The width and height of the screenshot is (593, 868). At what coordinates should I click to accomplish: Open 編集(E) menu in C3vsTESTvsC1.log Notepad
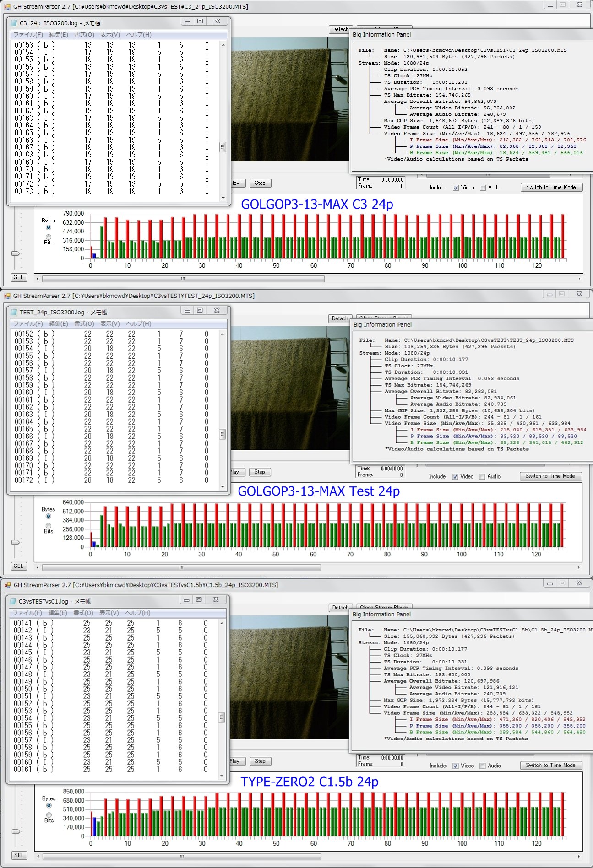click(58, 613)
